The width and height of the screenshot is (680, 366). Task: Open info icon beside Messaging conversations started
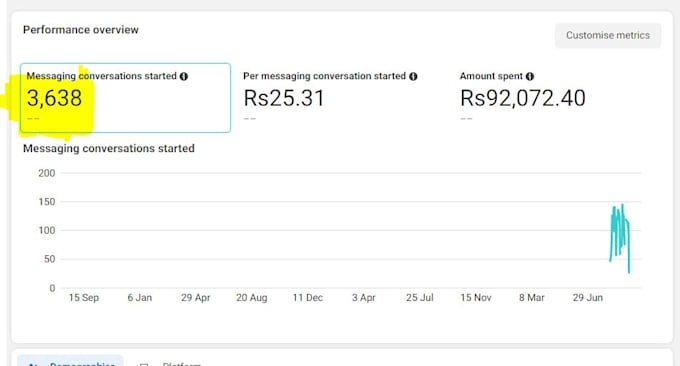click(184, 76)
